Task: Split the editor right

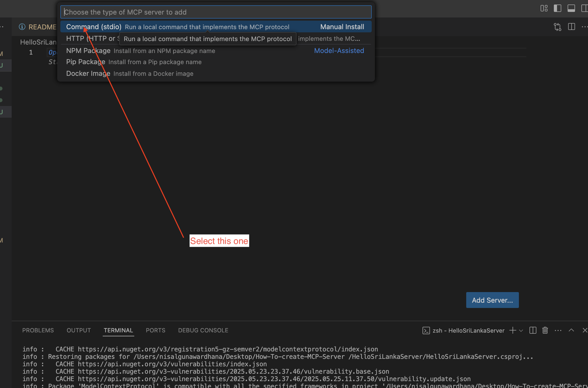Action: pos(571,27)
